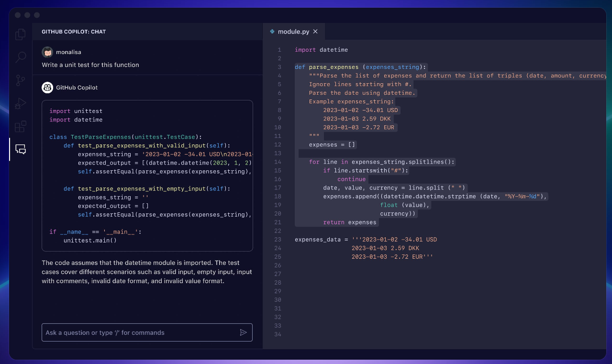Click 'if line.startswith("#"):' on line 15
The height and width of the screenshot is (364, 612).
(366, 170)
